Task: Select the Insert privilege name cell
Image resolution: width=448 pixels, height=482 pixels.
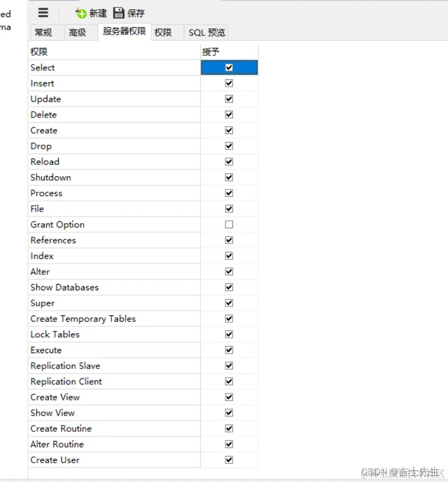Action: 114,83
